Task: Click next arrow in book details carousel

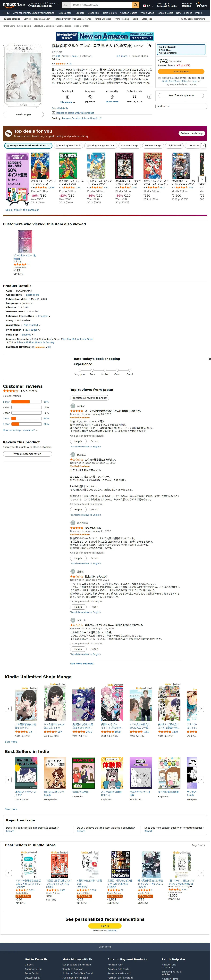Action: 149,97
